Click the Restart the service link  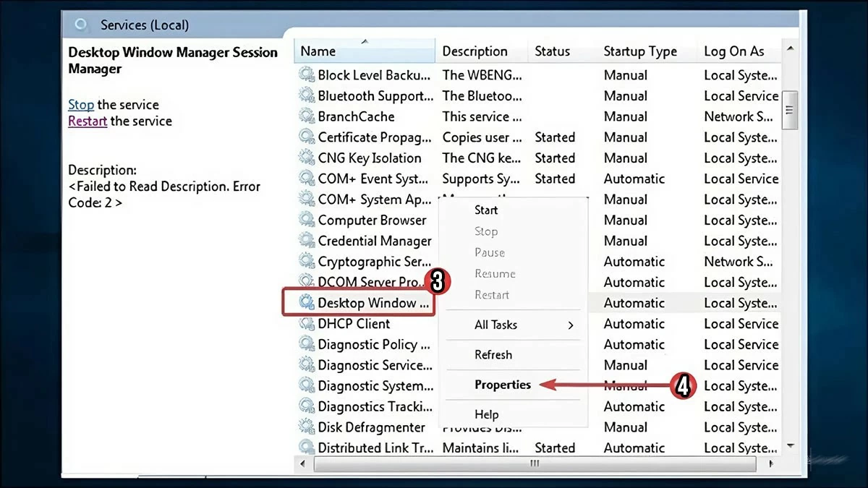88,121
